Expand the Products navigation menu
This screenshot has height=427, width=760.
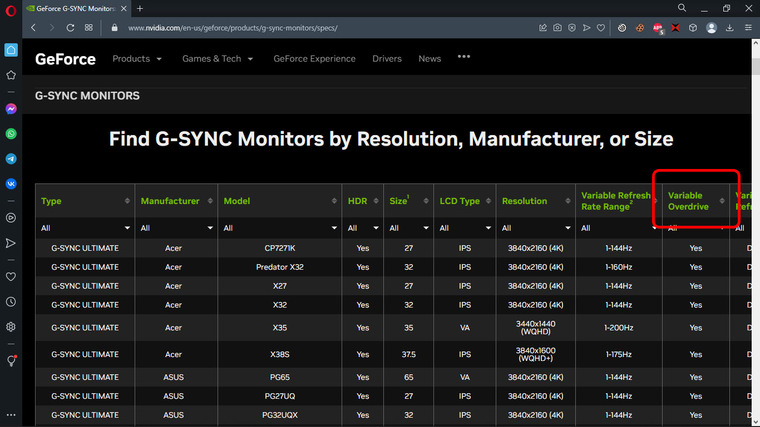pyautogui.click(x=137, y=59)
